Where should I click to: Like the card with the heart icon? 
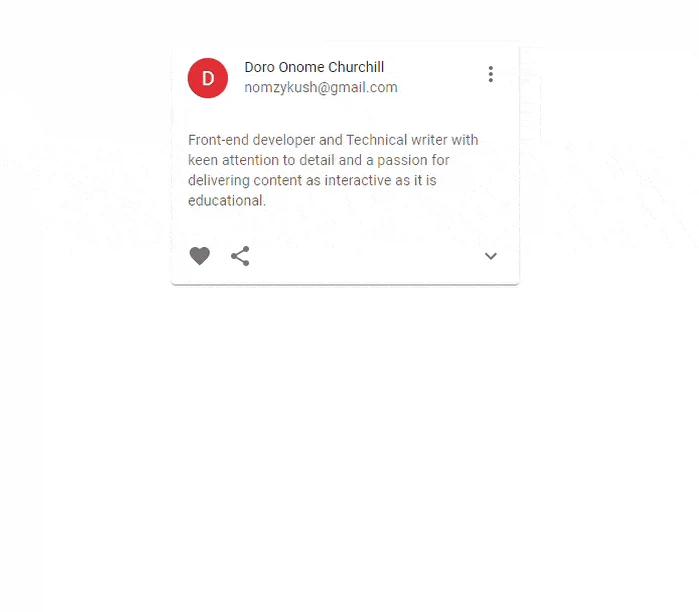click(x=200, y=256)
